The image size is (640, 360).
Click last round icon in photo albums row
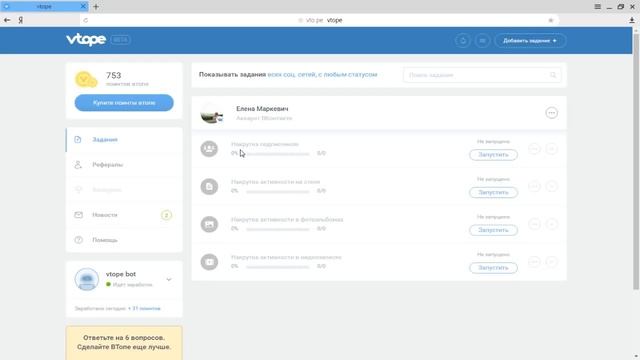tap(551, 224)
